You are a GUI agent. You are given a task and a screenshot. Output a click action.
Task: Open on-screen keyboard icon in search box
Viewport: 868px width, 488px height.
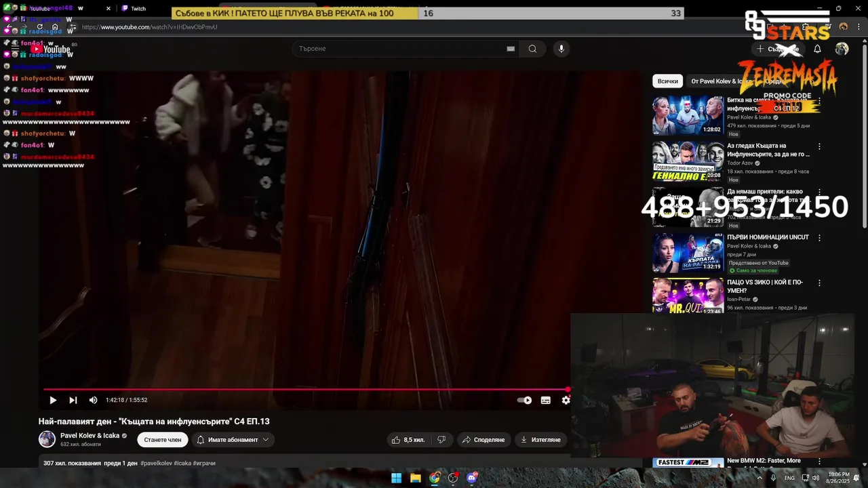click(x=511, y=49)
